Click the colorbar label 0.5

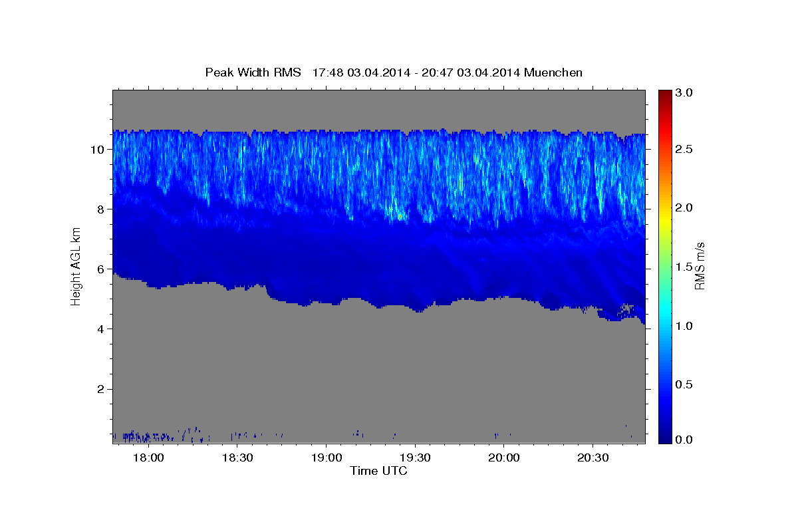(684, 384)
